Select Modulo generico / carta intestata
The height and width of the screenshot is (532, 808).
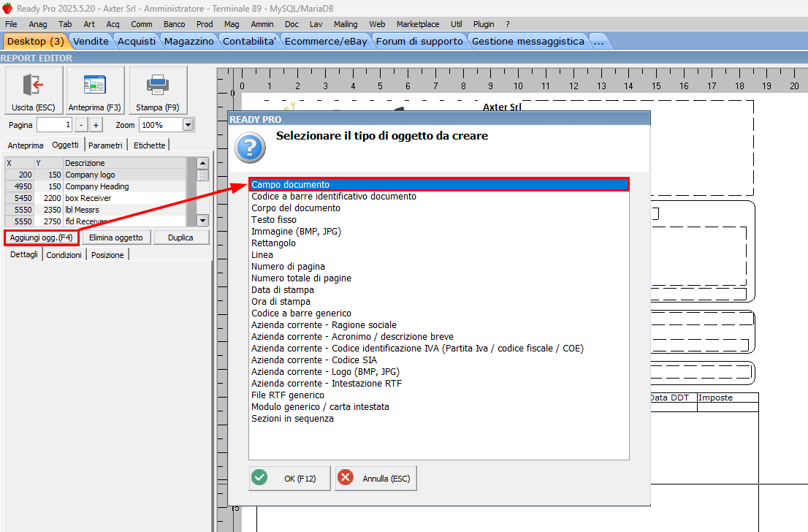click(x=439, y=407)
